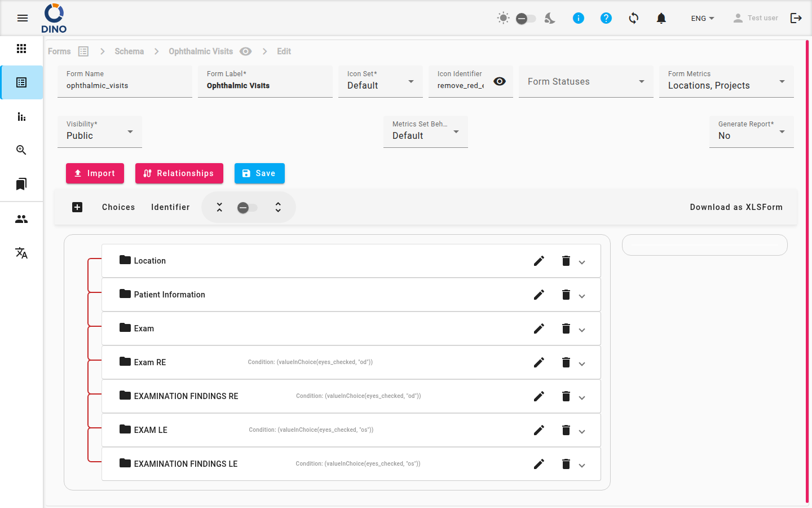Go to the Ophthalmic Visits breadcrumb
Screen dimensions: 812x508
(x=201, y=51)
